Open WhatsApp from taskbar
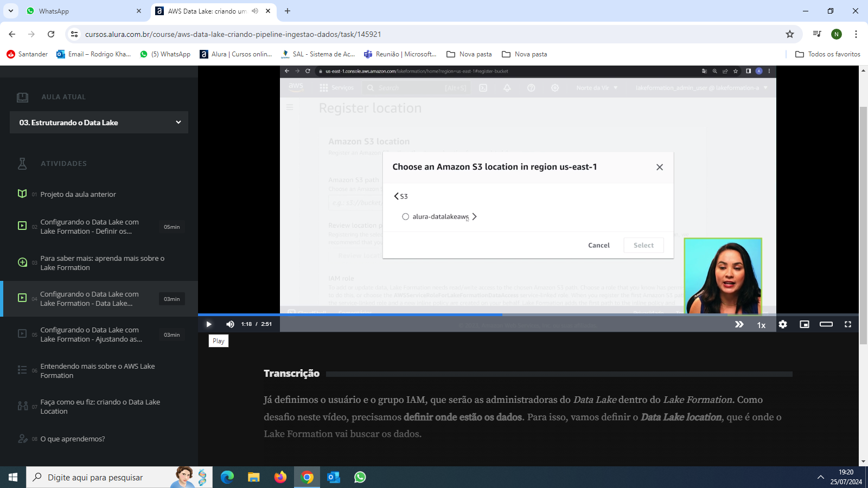Image resolution: width=868 pixels, height=488 pixels. click(360, 477)
